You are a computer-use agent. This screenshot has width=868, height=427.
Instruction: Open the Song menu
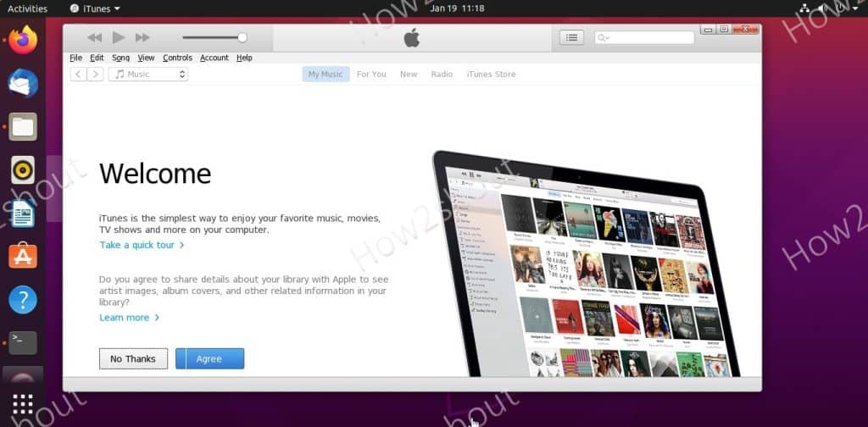tap(120, 58)
